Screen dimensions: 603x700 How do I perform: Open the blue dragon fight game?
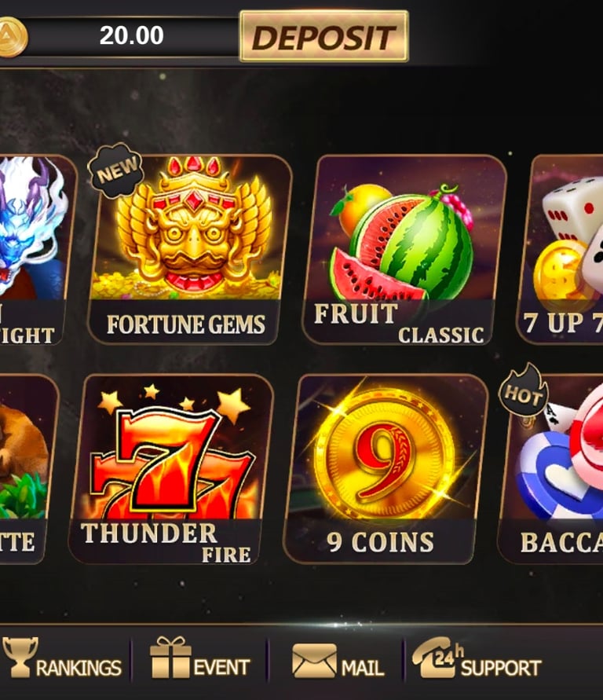35,249
